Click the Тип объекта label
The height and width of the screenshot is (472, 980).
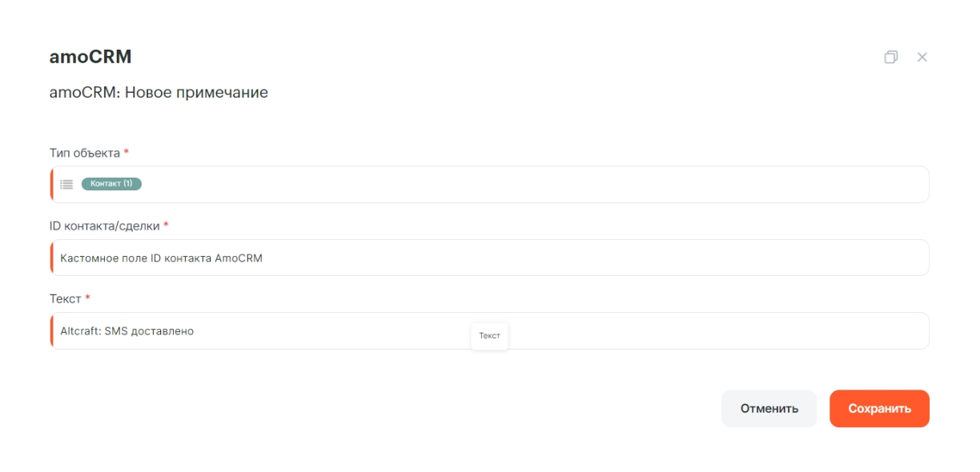[85, 153]
